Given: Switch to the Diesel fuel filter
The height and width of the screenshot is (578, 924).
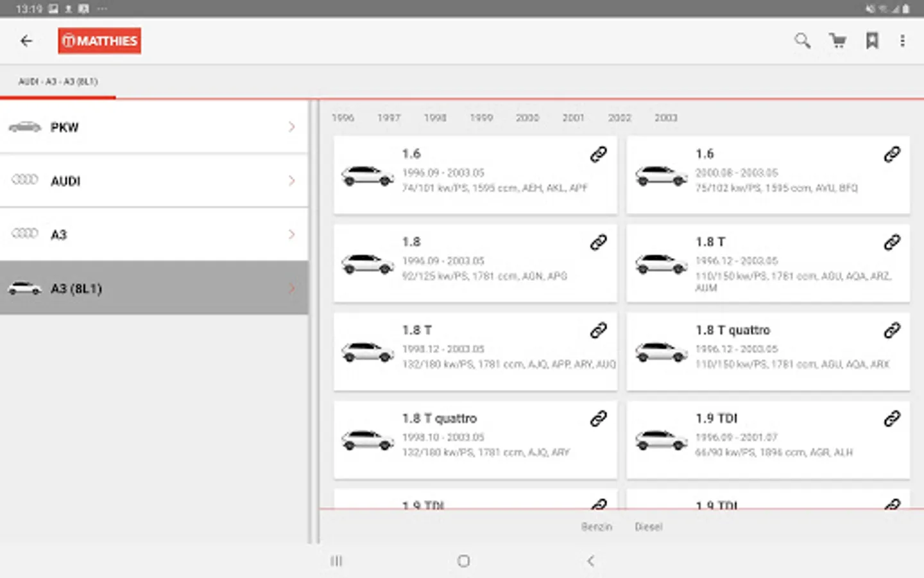Looking at the screenshot, I should pos(649,527).
